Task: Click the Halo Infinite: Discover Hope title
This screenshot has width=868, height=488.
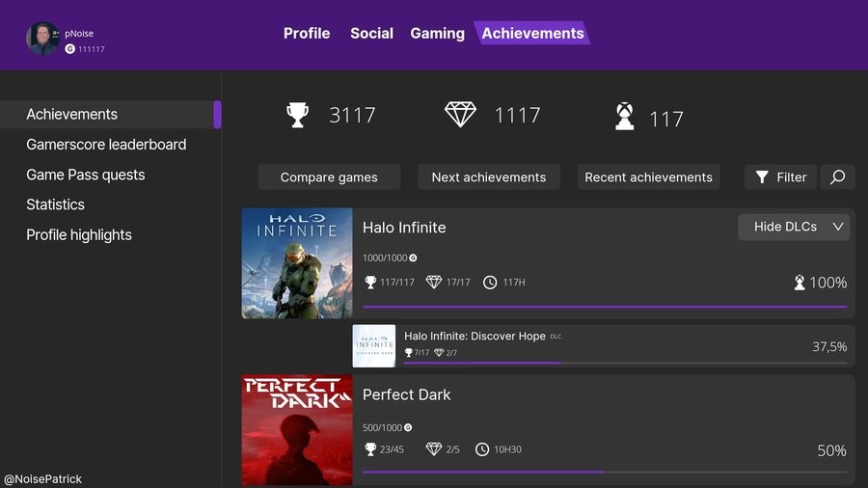Action: 475,336
